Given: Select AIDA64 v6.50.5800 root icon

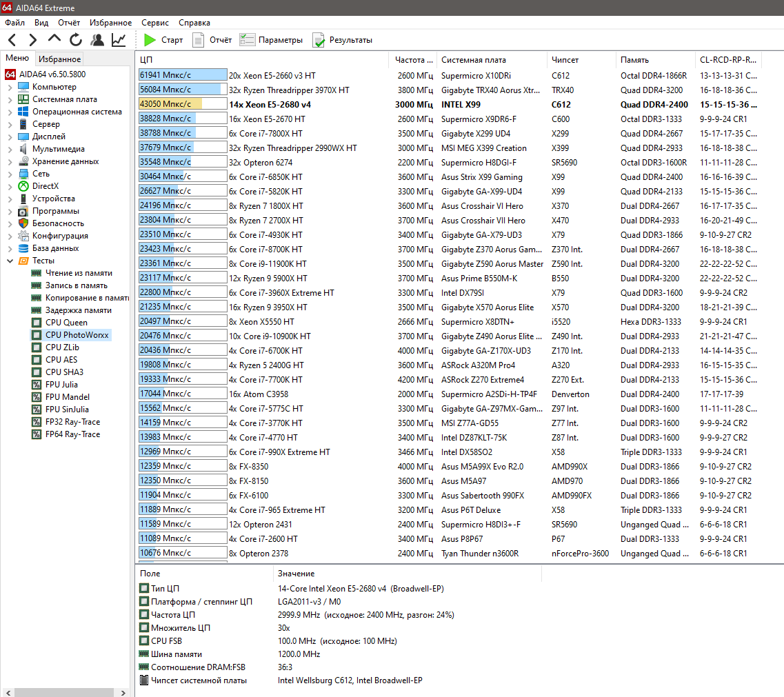Looking at the screenshot, I should (10, 74).
